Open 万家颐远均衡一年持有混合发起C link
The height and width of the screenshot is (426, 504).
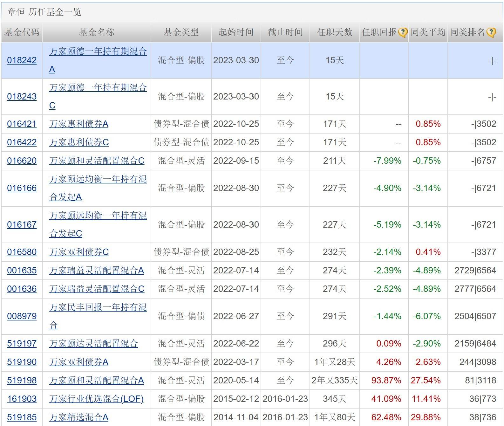tap(98, 225)
